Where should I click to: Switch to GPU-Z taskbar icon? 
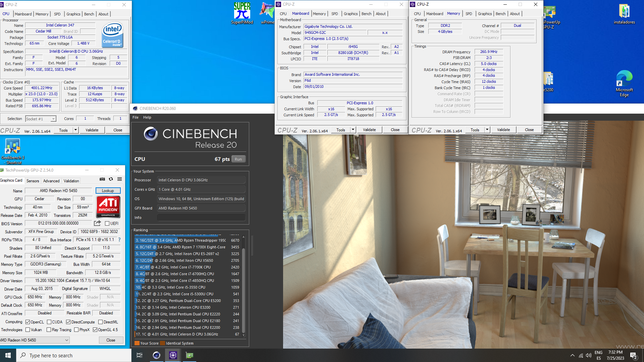click(x=190, y=355)
